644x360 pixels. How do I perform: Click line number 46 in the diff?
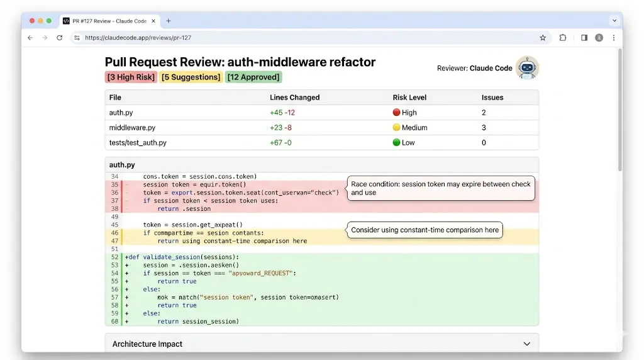click(x=114, y=233)
